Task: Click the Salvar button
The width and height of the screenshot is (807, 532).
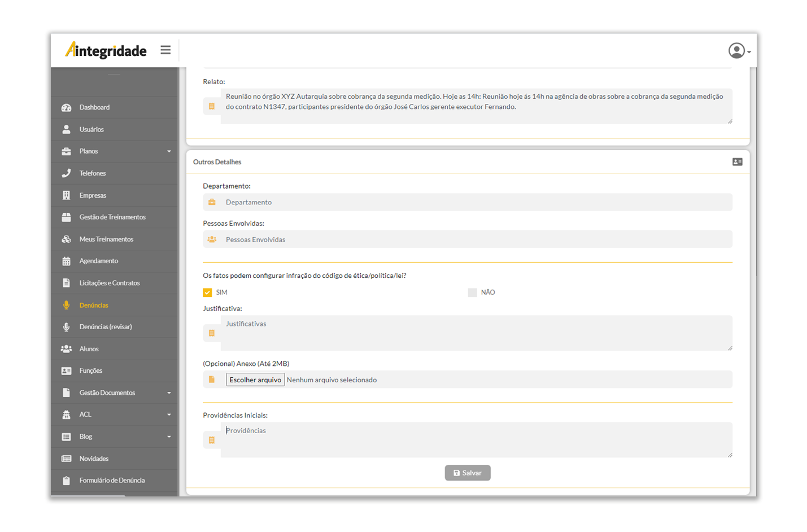Action: (x=468, y=473)
